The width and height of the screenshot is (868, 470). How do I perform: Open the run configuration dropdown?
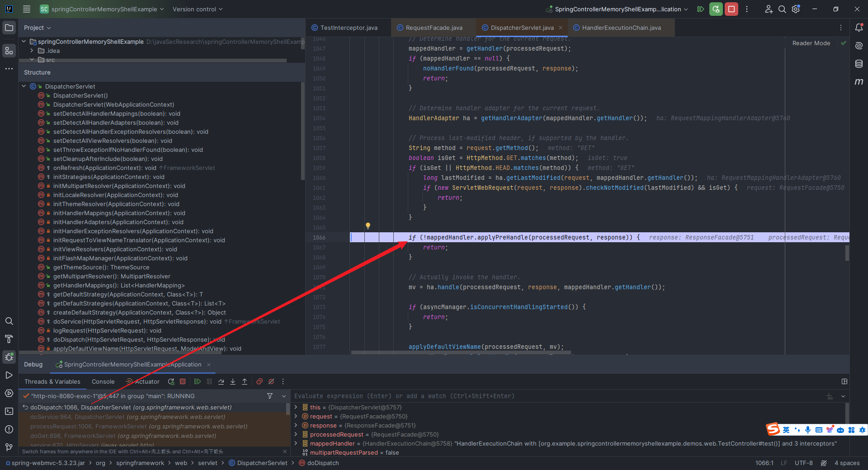[x=617, y=9]
